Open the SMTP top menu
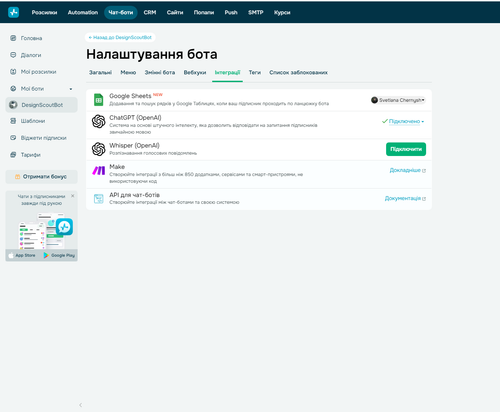Viewport: 500px width, 412px height. coord(256,12)
